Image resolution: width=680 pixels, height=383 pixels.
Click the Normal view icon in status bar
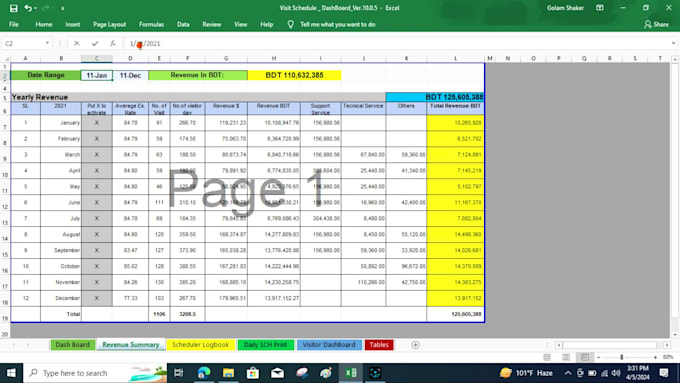pyautogui.click(x=547, y=357)
